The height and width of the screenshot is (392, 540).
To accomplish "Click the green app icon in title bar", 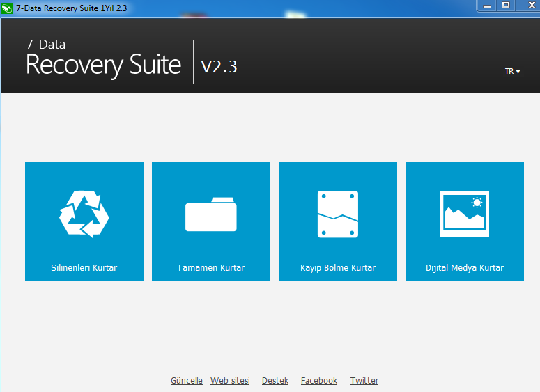I will pos(7,8).
